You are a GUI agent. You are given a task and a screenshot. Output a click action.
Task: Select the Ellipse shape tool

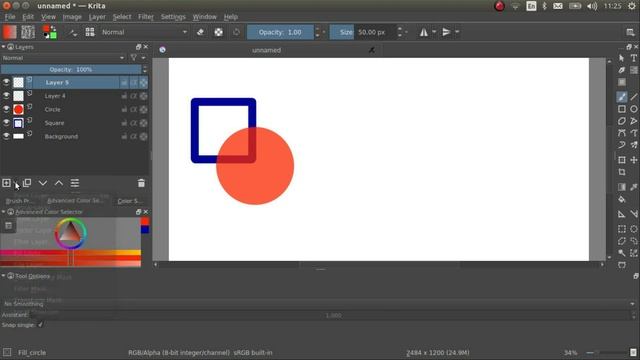point(634,109)
